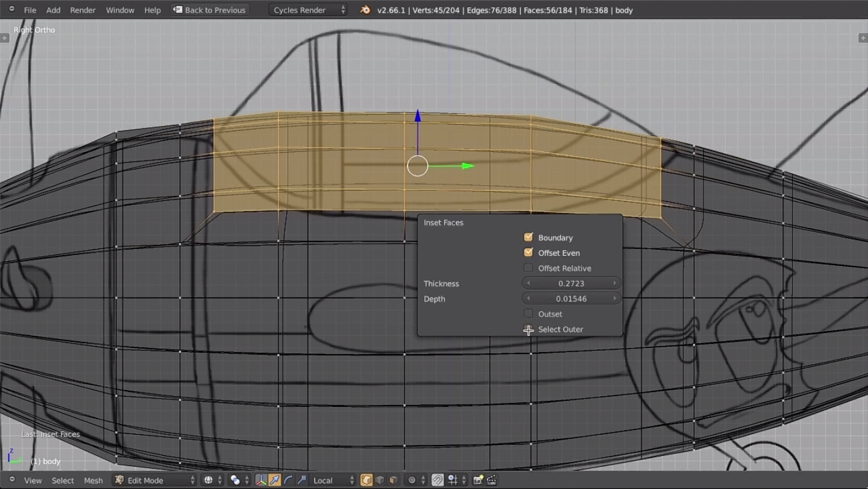Open the Render menu

[x=83, y=10]
